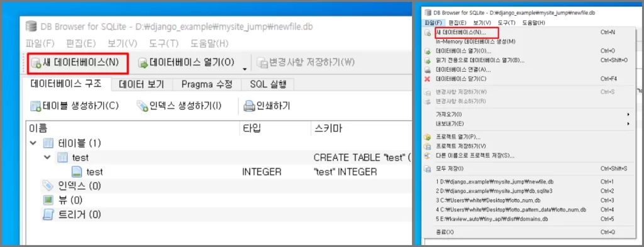Click the "test" INTEGER schema cell
Viewport: 644px width, 247px height.
[x=345, y=172]
